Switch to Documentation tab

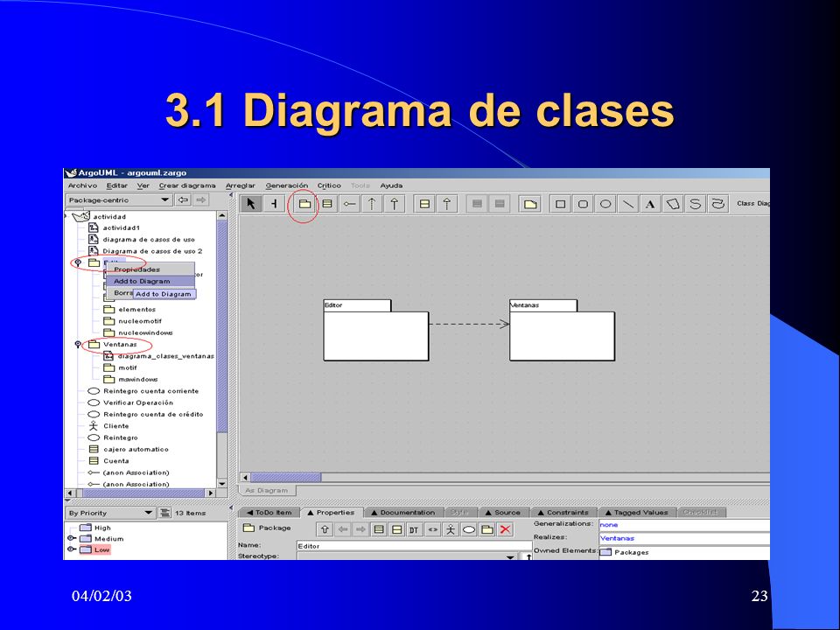(x=402, y=513)
